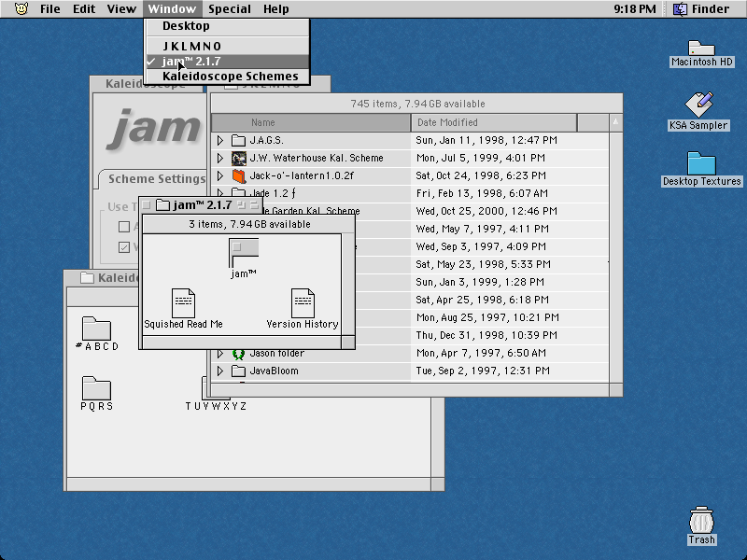
Task: Click folder icon in Kaleidoscope Schemes title bar
Action: pyautogui.click(x=87, y=278)
